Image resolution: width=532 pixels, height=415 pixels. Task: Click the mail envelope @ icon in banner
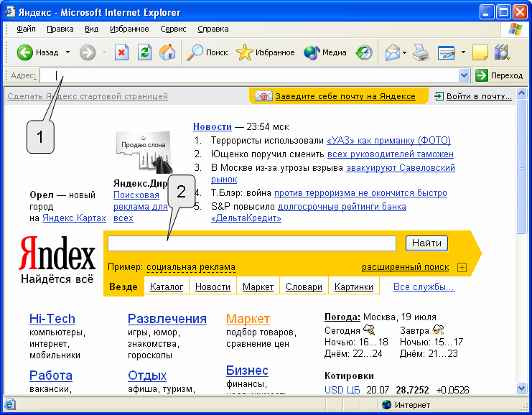click(263, 96)
